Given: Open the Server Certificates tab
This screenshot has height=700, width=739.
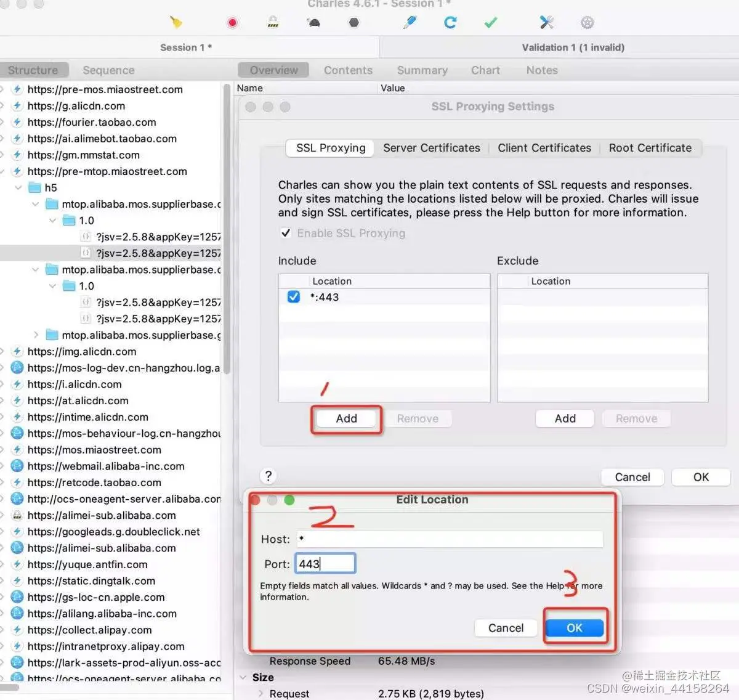Looking at the screenshot, I should click(431, 148).
